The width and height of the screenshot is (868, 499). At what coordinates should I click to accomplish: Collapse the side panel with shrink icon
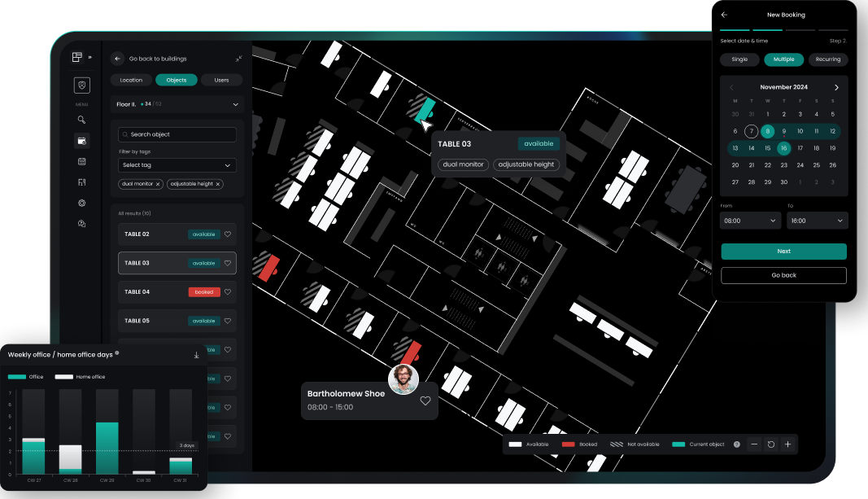(238, 59)
